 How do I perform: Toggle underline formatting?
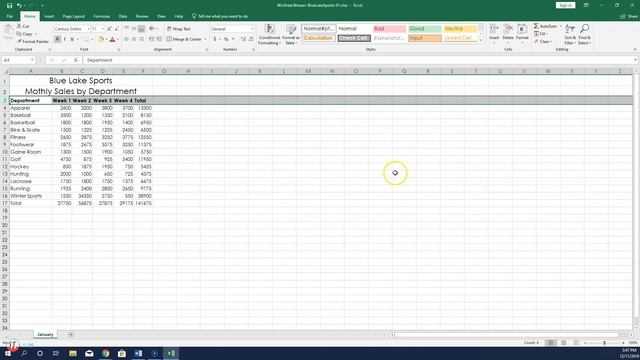click(72, 39)
